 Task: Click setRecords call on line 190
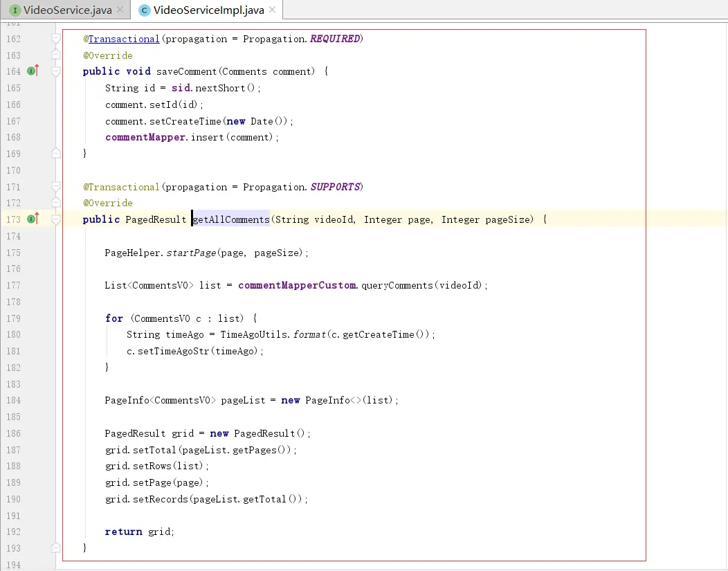click(x=160, y=499)
